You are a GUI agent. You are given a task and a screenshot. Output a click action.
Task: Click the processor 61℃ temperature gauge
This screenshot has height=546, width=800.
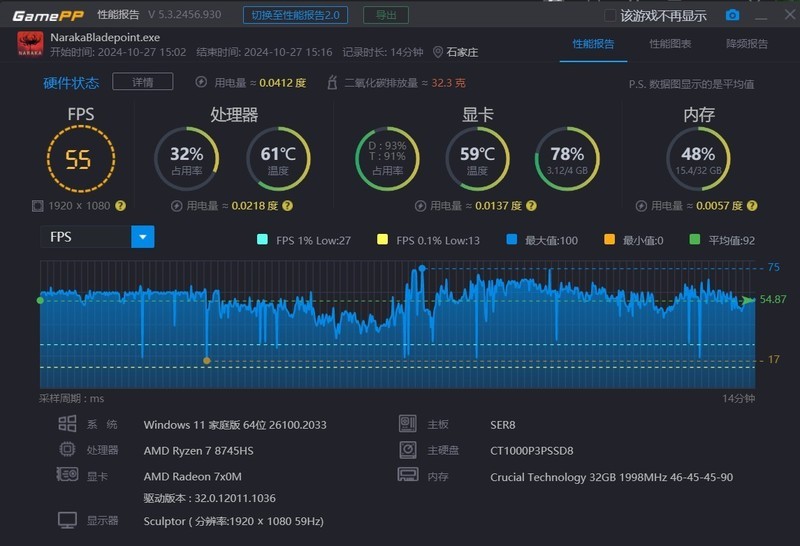(279, 159)
